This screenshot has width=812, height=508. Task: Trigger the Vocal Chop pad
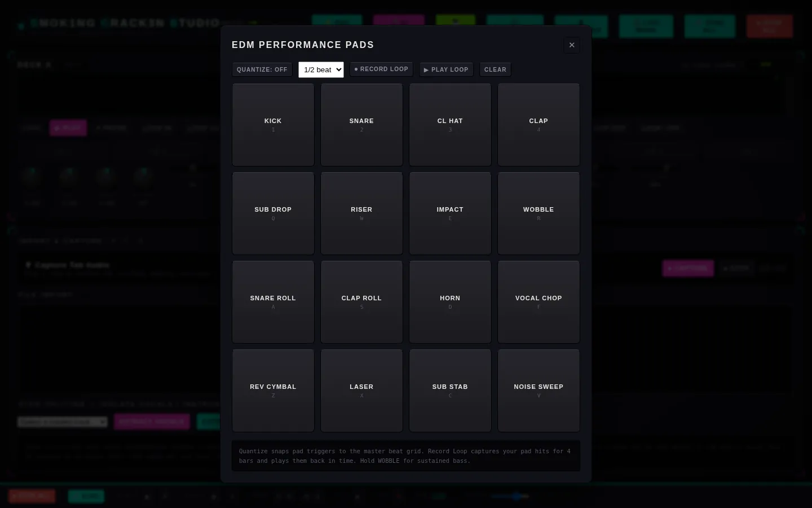point(539,302)
